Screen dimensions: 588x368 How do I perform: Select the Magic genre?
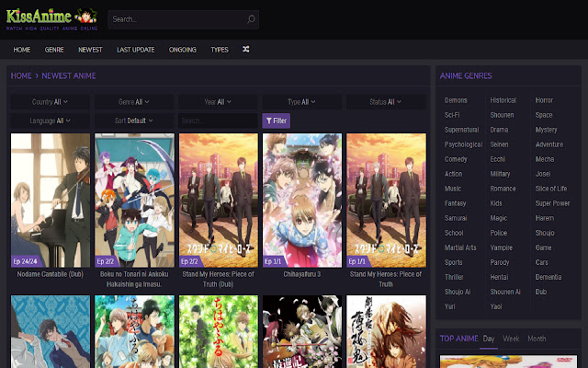[498, 218]
